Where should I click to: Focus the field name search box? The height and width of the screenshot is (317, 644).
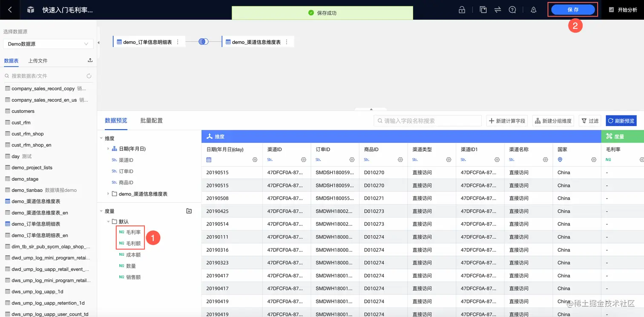click(x=428, y=121)
